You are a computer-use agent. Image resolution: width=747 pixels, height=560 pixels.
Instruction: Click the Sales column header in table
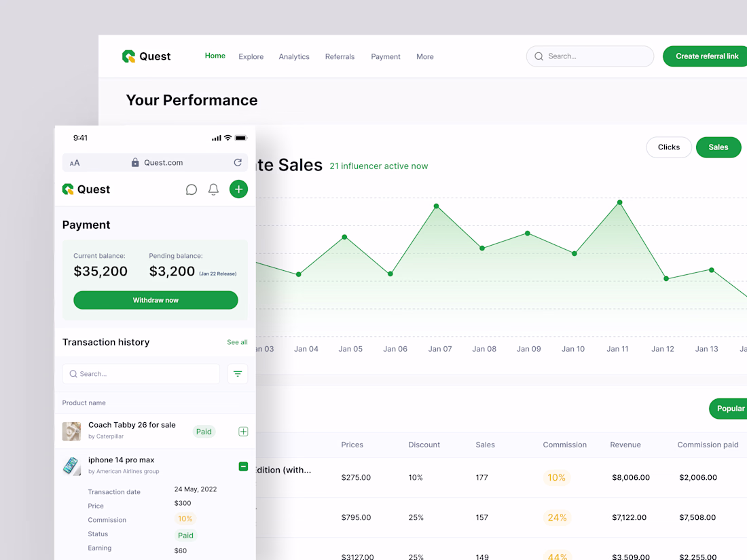point(485,445)
